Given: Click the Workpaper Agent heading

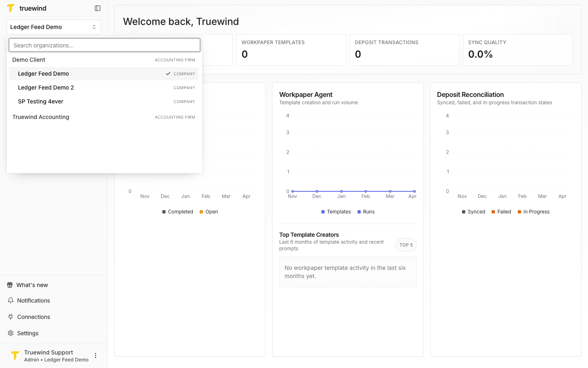Looking at the screenshot, I should coord(306,94).
